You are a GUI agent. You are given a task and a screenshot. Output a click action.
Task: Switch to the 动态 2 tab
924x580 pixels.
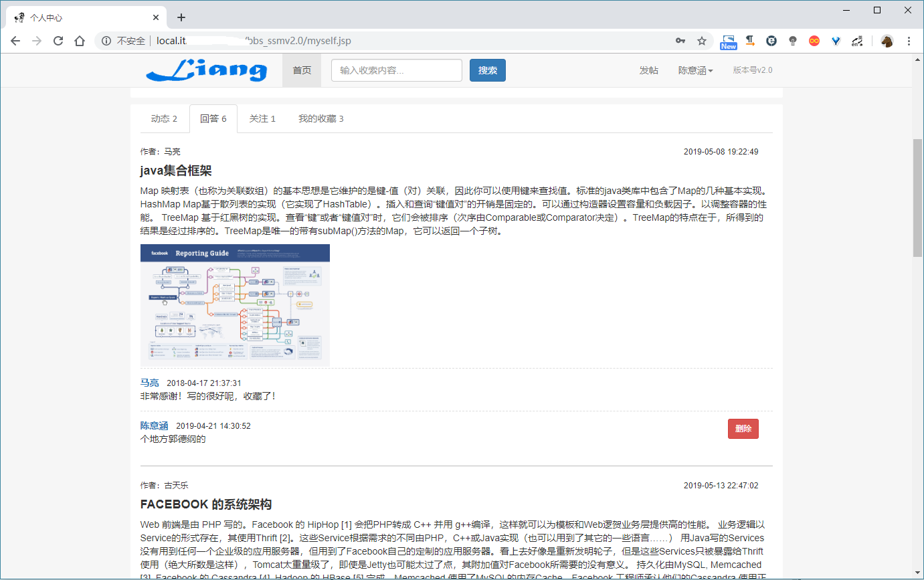164,118
